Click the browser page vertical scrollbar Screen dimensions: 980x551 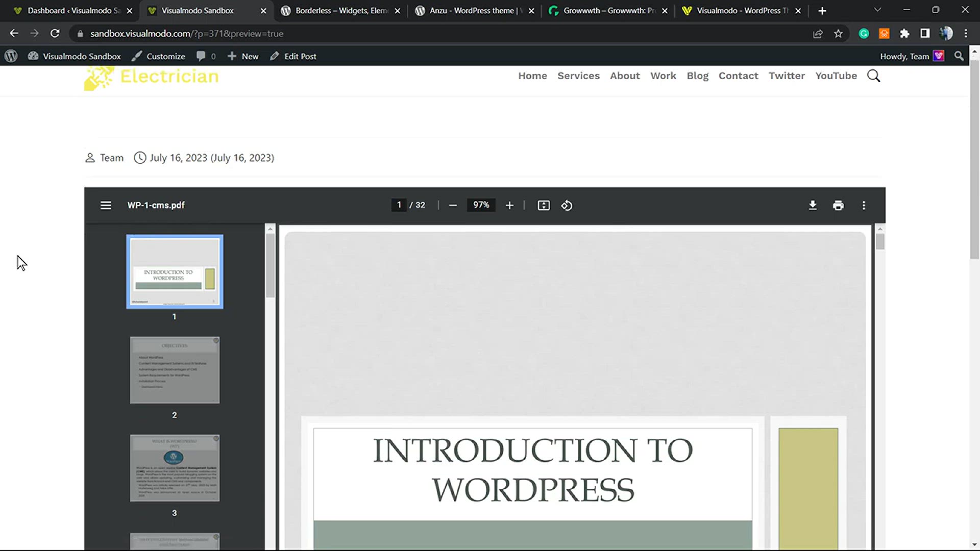pyautogui.click(x=974, y=161)
